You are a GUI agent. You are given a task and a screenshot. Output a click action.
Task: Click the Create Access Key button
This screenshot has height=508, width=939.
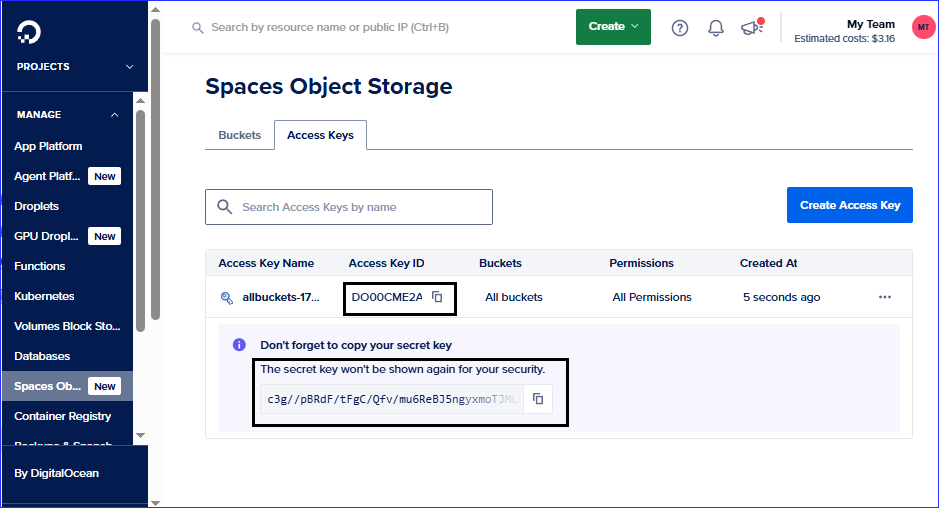(x=850, y=205)
